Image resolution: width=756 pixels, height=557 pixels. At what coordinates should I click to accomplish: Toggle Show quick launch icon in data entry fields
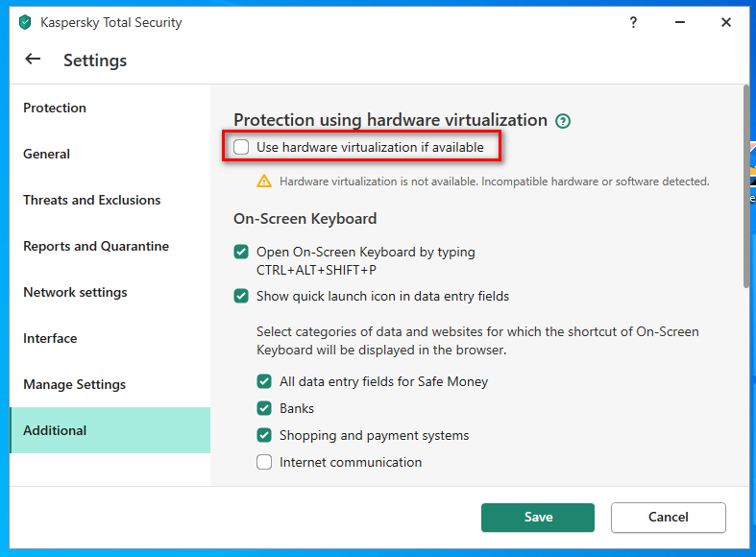(x=241, y=296)
